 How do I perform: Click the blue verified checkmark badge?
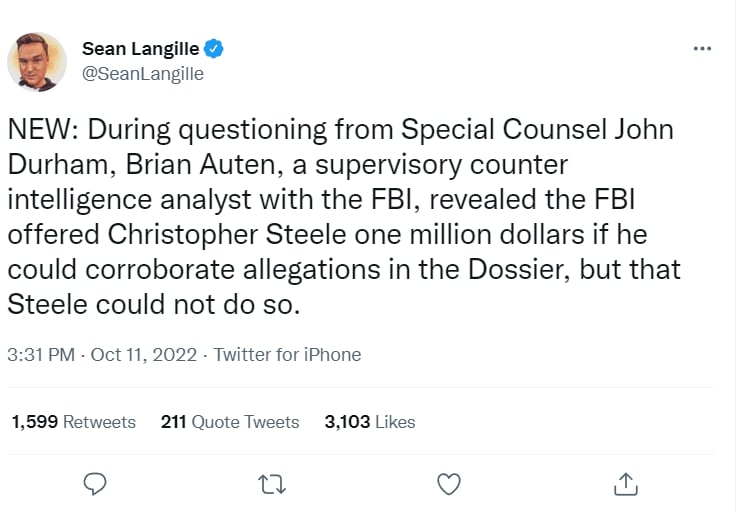[214, 49]
